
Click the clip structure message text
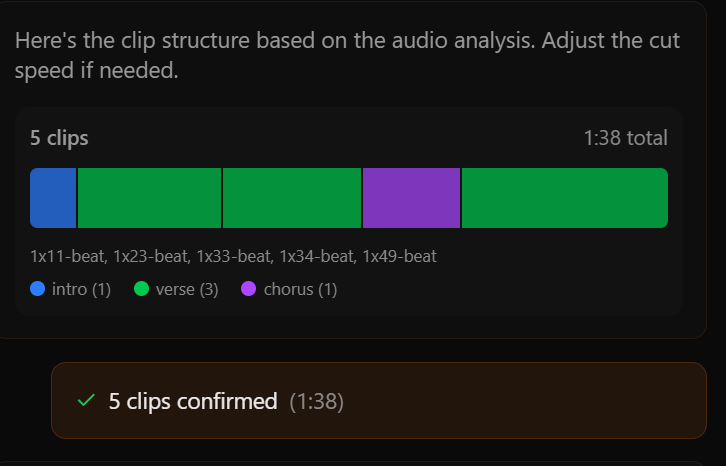[347, 55]
